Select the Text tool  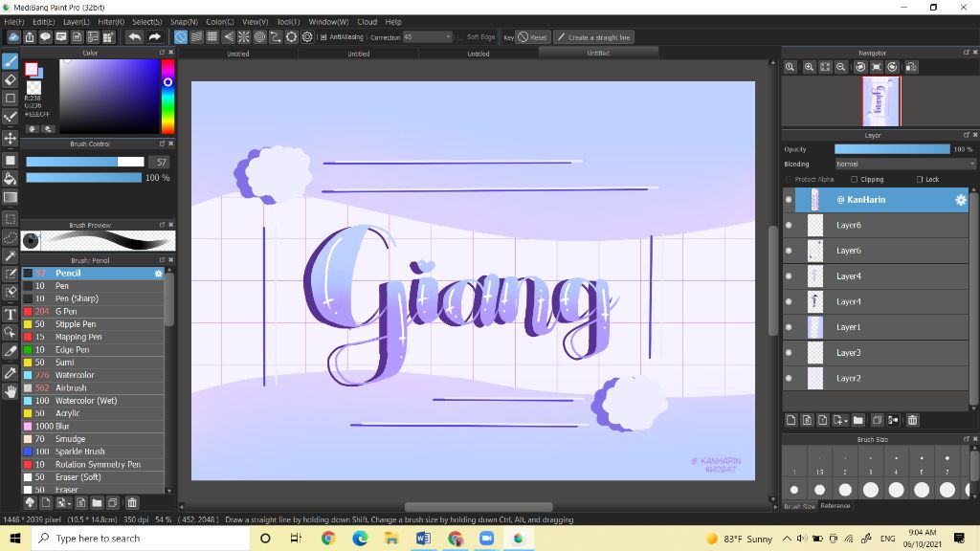10,314
